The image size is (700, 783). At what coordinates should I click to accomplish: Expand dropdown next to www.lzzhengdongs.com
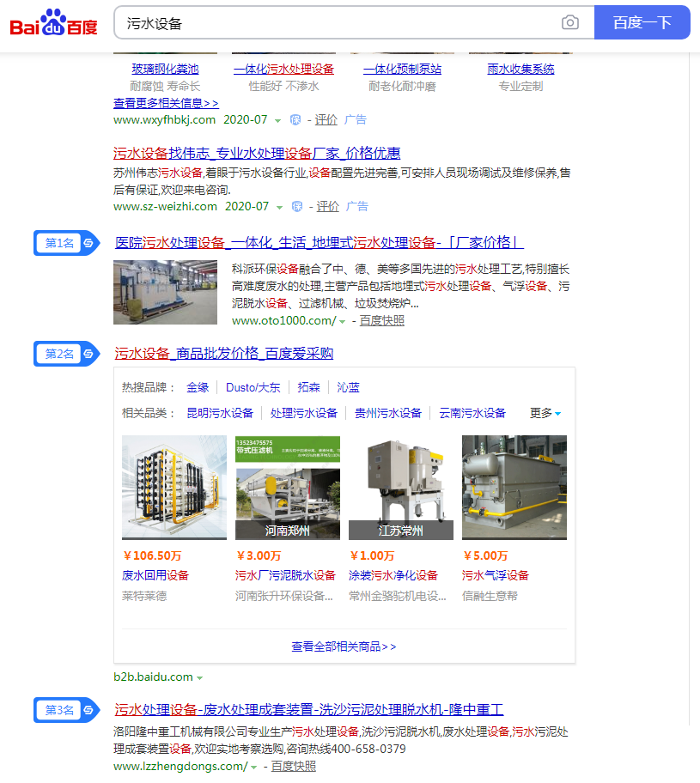click(x=254, y=767)
